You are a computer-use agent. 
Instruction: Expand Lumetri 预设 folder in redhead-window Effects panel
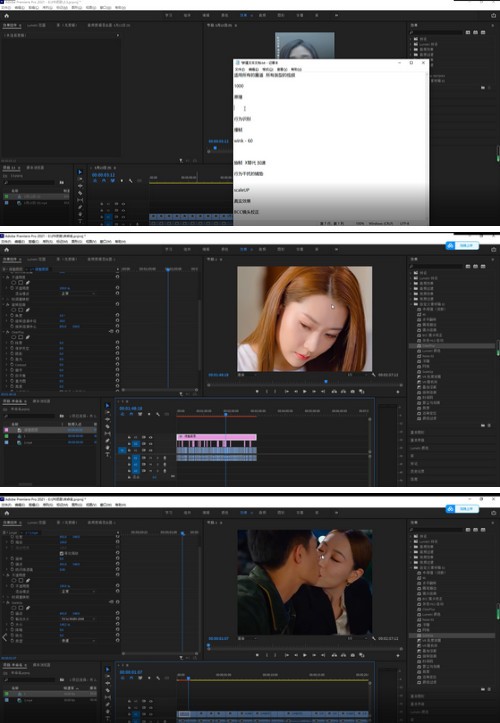(411, 278)
